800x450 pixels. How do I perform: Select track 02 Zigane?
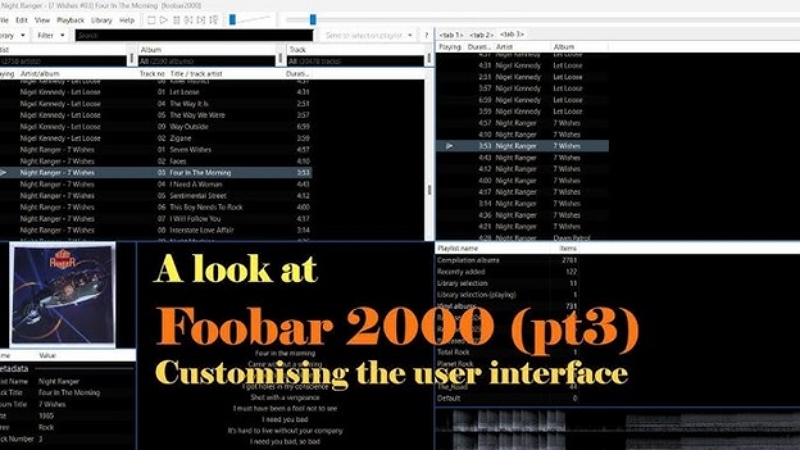[156, 138]
